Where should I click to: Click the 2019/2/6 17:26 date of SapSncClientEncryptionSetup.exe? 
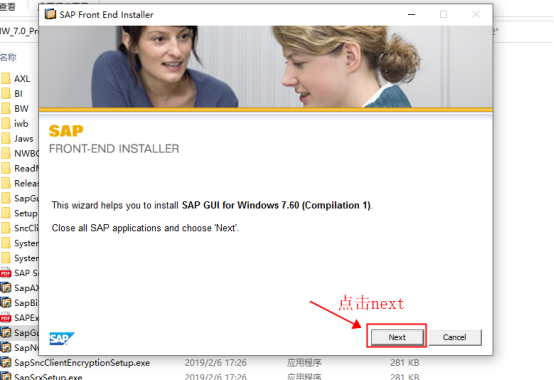216,363
